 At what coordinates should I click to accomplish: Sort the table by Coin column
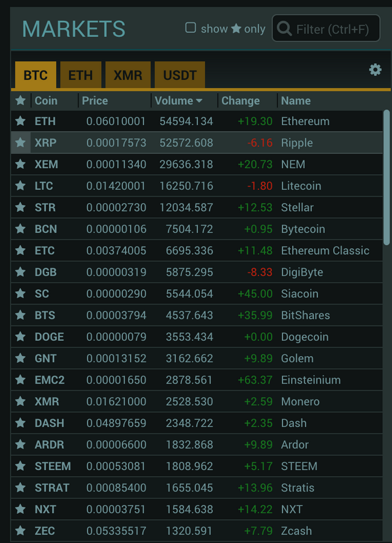click(46, 101)
